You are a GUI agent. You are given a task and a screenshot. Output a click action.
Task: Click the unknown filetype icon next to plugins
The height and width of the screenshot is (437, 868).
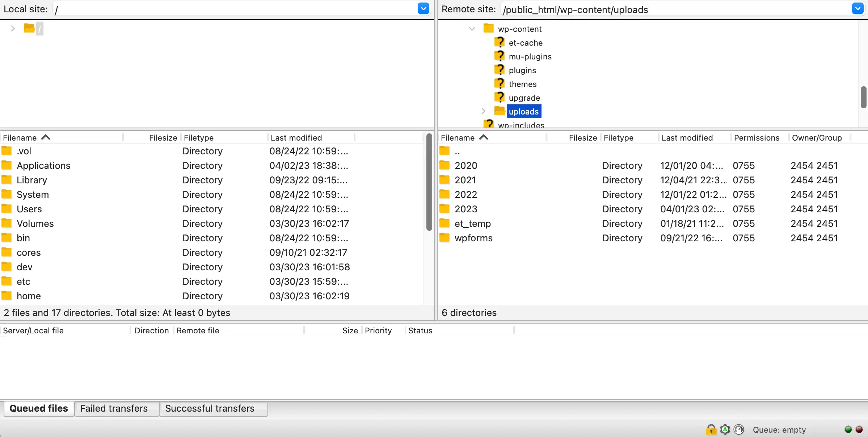500,70
